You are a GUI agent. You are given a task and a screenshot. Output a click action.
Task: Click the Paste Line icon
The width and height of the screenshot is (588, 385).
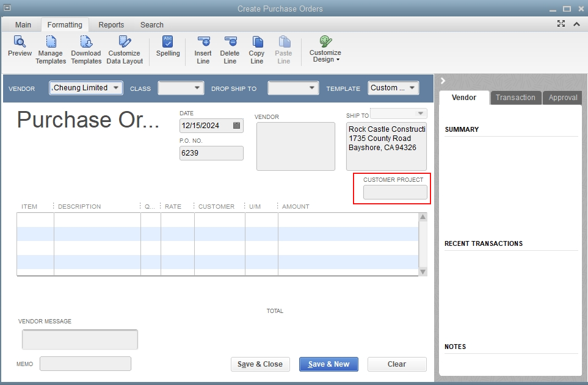coord(283,49)
